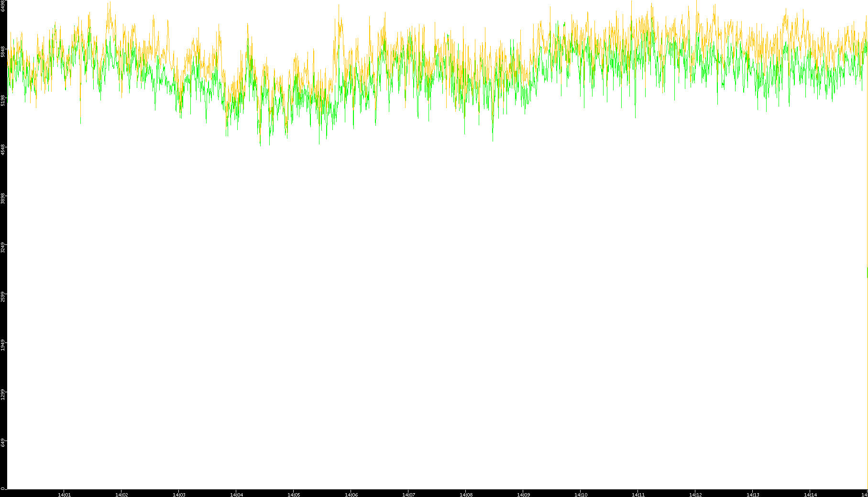Click the 14:01 time axis label
Viewport: 868px width, 497px height.
(64, 495)
